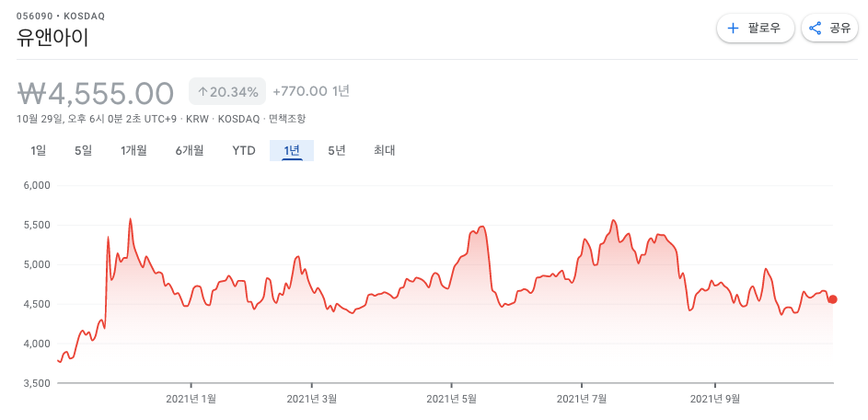Click the 2021년 5월 axis label
This screenshot has width=868, height=420.
click(451, 399)
